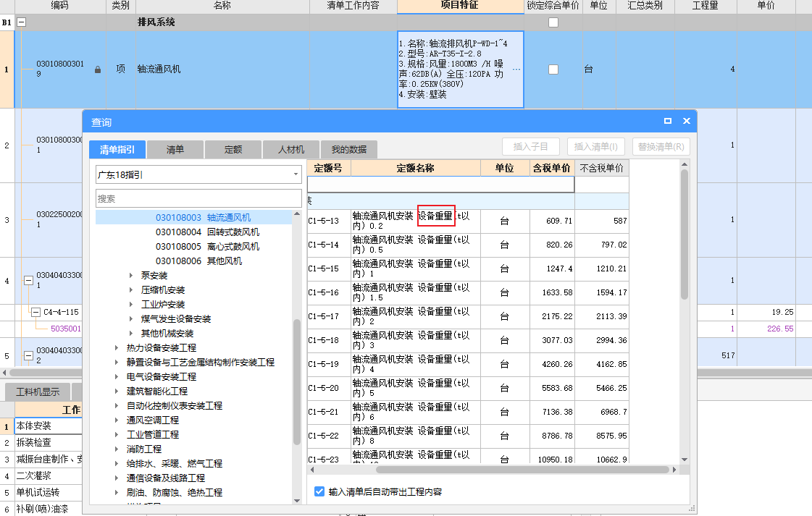Viewport: 812px width, 516px height.
Task: Open the ellipsis editor in 项目特征 cell
Action: point(516,69)
